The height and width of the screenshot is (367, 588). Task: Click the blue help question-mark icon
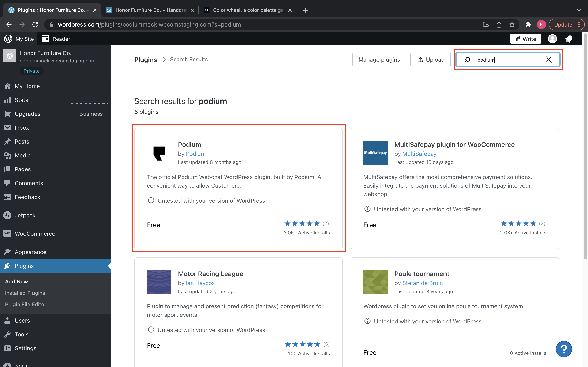coord(564,349)
